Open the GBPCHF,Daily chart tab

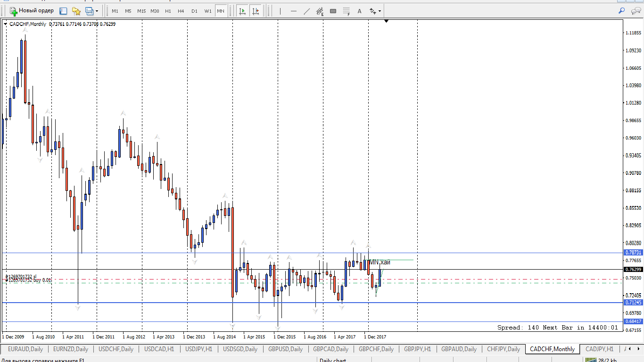pos(376,349)
